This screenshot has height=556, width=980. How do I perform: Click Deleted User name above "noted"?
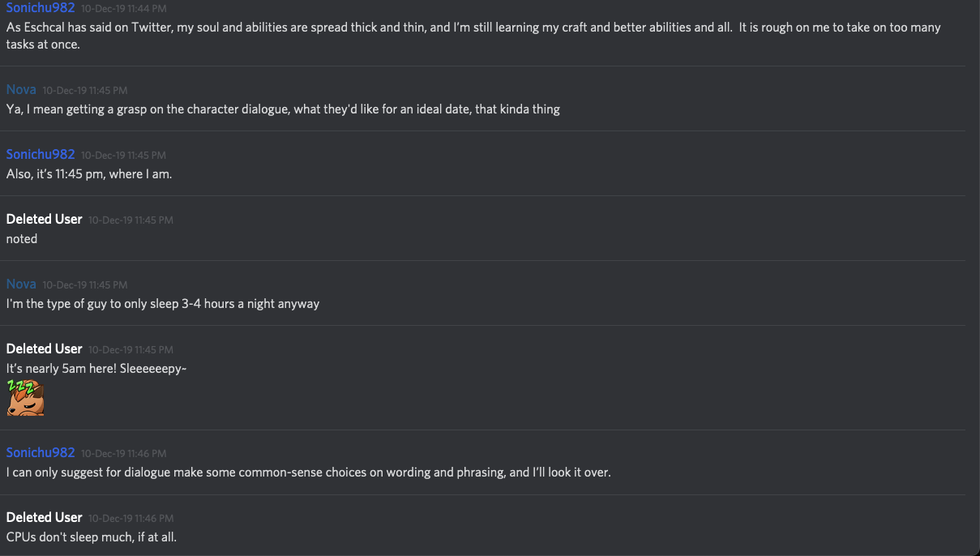coord(44,219)
